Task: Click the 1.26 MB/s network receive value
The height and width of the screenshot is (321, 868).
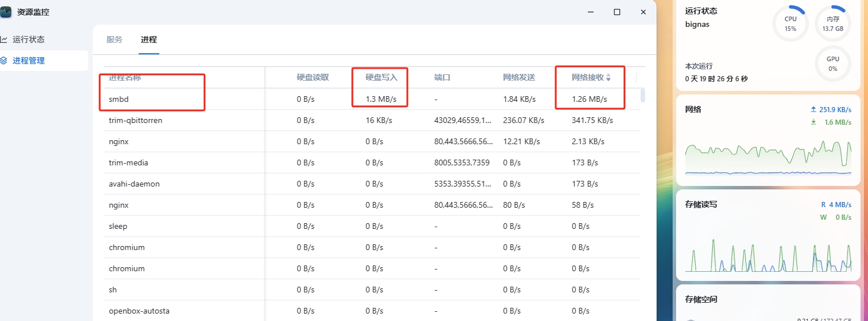Action: [590, 99]
